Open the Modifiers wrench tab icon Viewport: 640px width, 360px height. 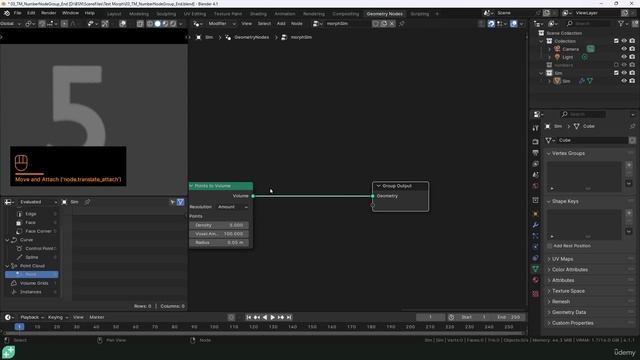536,225
